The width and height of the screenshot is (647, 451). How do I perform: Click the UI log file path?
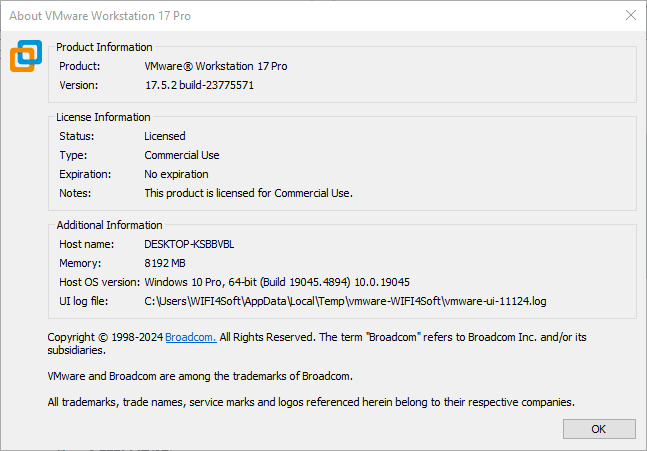(360, 301)
